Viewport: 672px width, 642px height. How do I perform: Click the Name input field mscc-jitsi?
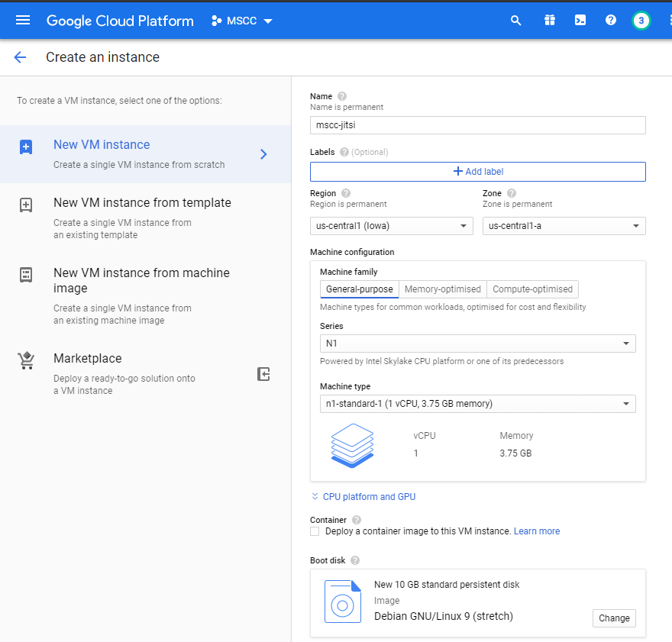tap(477, 125)
